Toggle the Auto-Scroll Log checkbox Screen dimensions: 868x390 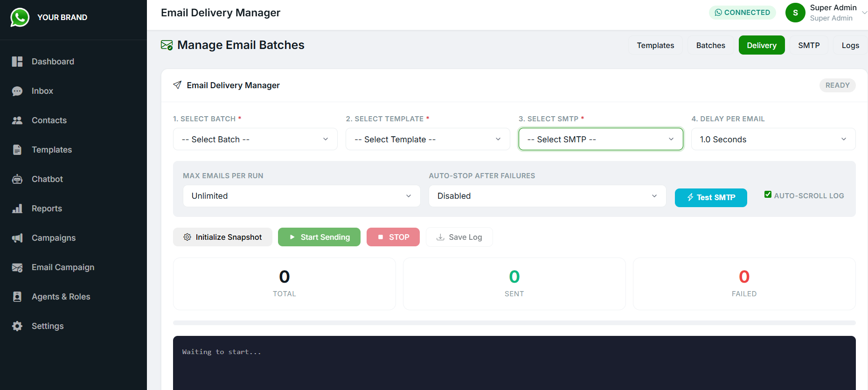[x=768, y=195]
